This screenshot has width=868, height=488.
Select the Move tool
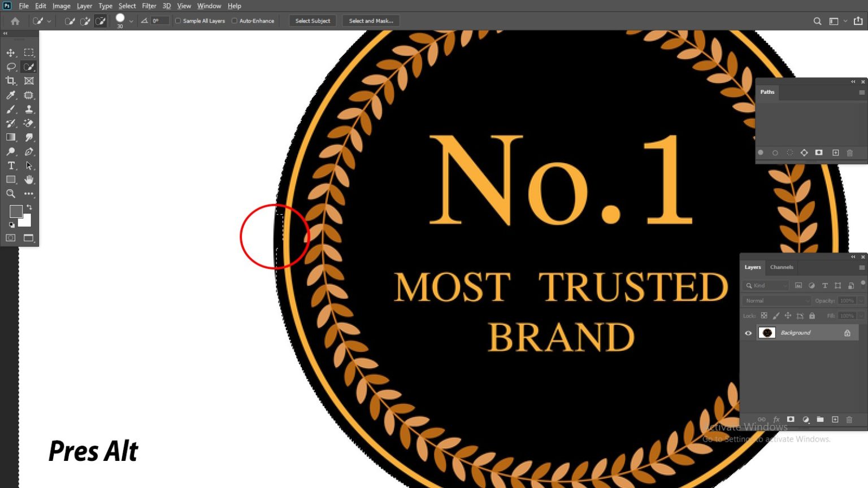[11, 53]
